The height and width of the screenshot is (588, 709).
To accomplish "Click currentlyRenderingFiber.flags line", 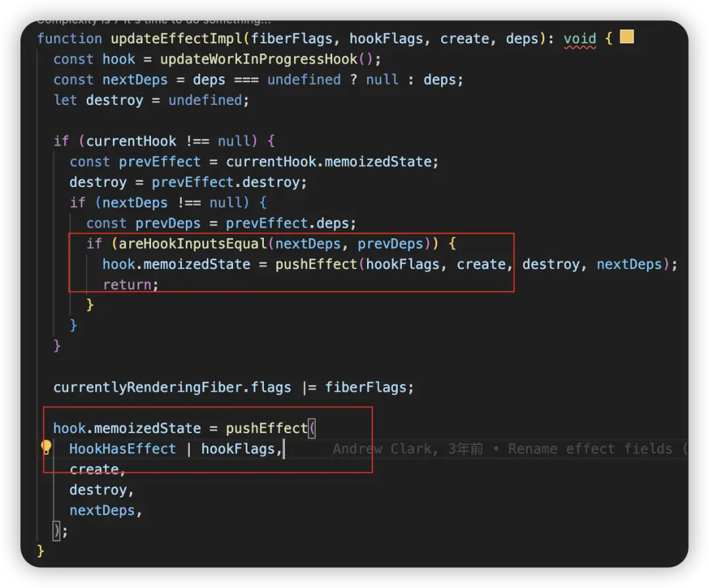I will click(233, 387).
